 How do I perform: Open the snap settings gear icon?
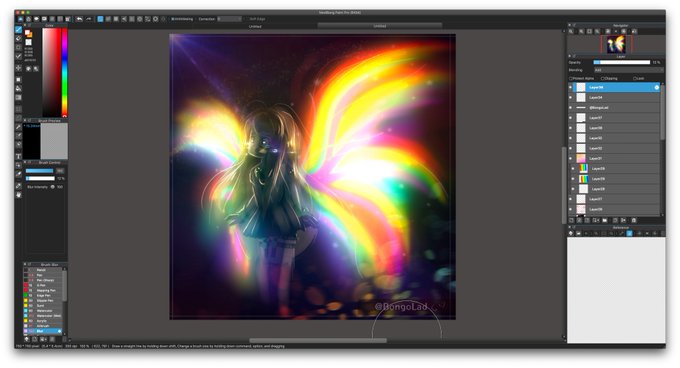click(x=155, y=19)
